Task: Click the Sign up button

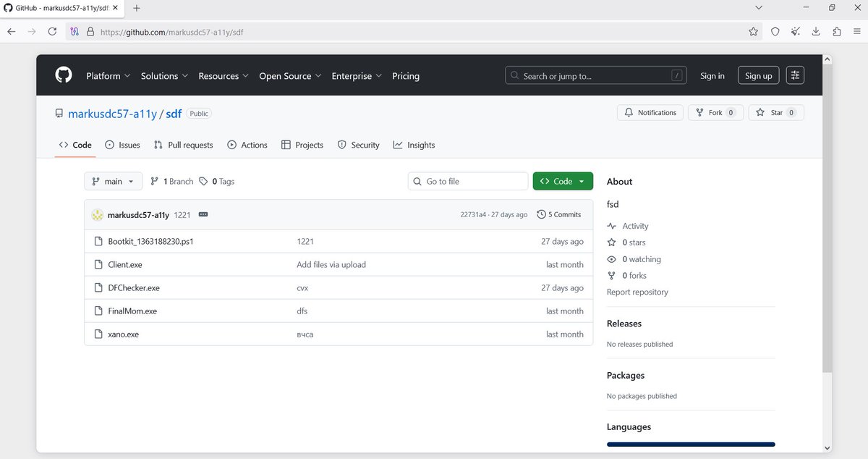Action: click(758, 75)
